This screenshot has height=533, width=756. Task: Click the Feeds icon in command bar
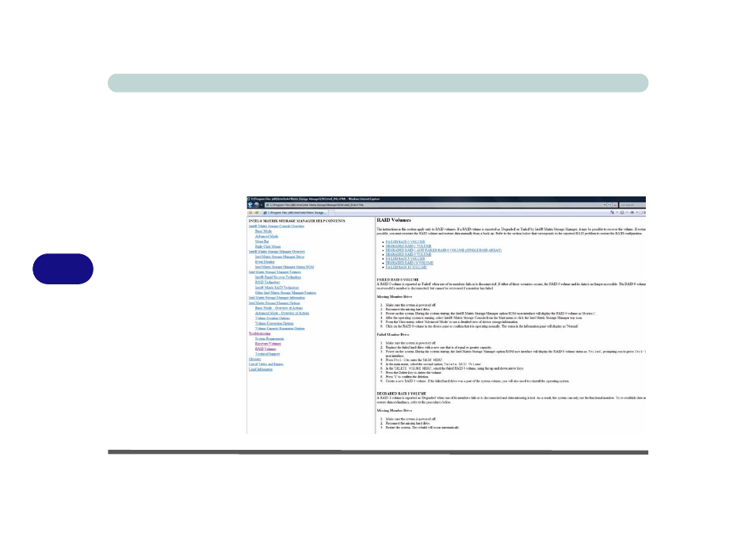[x=622, y=212]
